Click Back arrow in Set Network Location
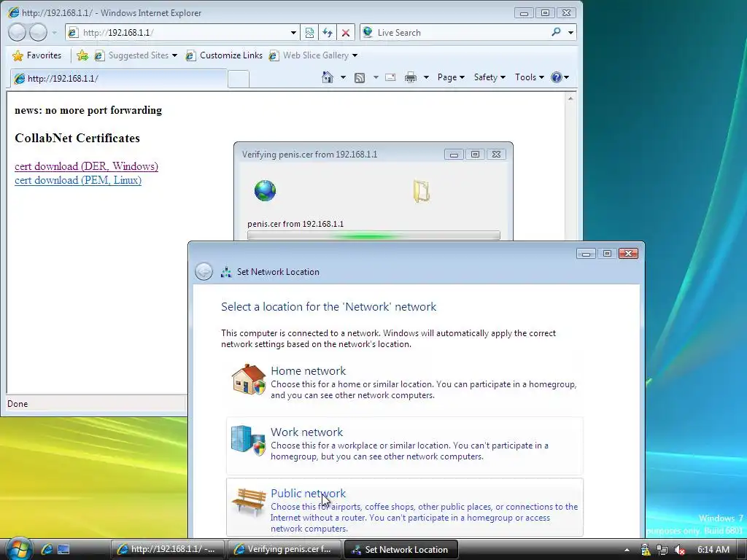747x560 pixels. coord(204,272)
